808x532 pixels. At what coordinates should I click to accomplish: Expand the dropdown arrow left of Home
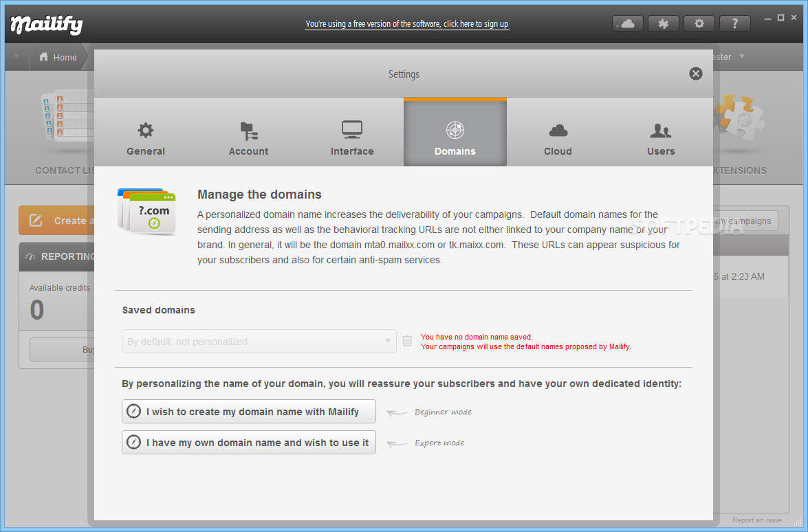coord(17,56)
